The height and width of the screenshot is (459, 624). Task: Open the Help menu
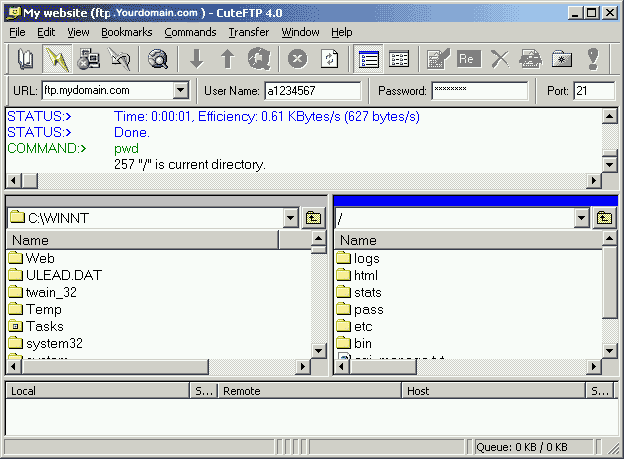pos(341,32)
